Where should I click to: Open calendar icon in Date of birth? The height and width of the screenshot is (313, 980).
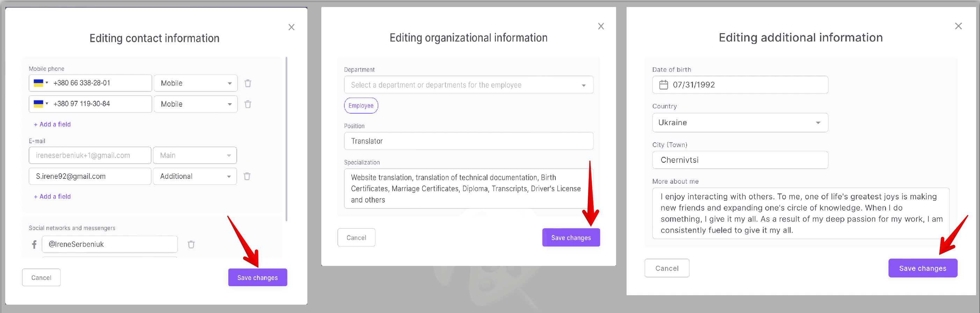pyautogui.click(x=663, y=85)
